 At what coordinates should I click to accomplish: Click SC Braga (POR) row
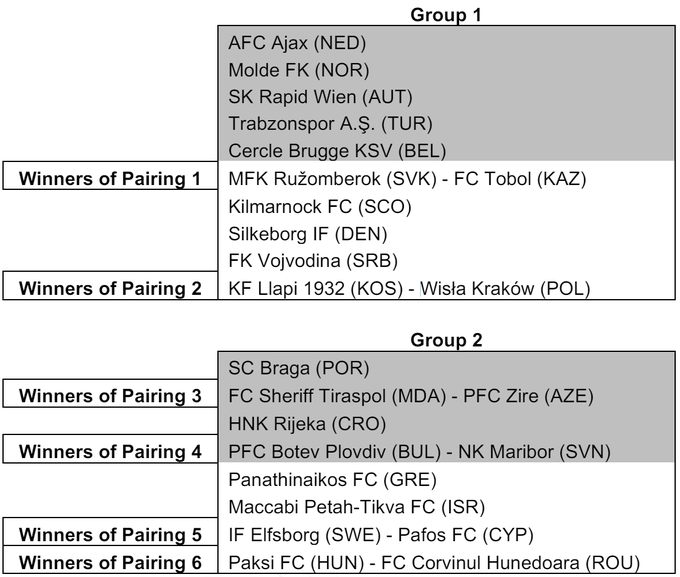click(299, 368)
